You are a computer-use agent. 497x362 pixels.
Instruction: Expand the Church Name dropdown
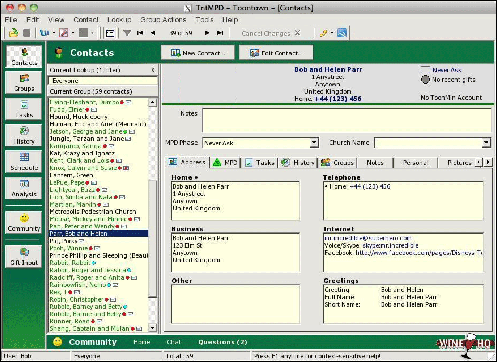(x=486, y=143)
